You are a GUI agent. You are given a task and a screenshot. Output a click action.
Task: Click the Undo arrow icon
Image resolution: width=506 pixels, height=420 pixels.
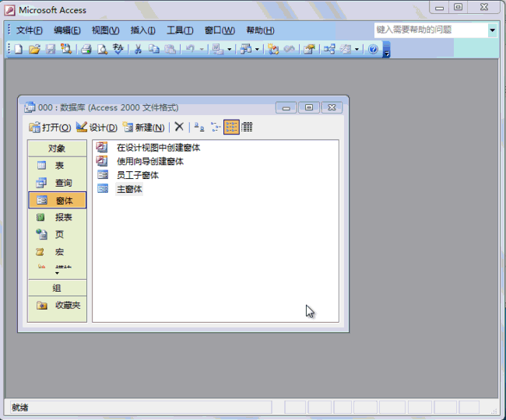point(190,49)
